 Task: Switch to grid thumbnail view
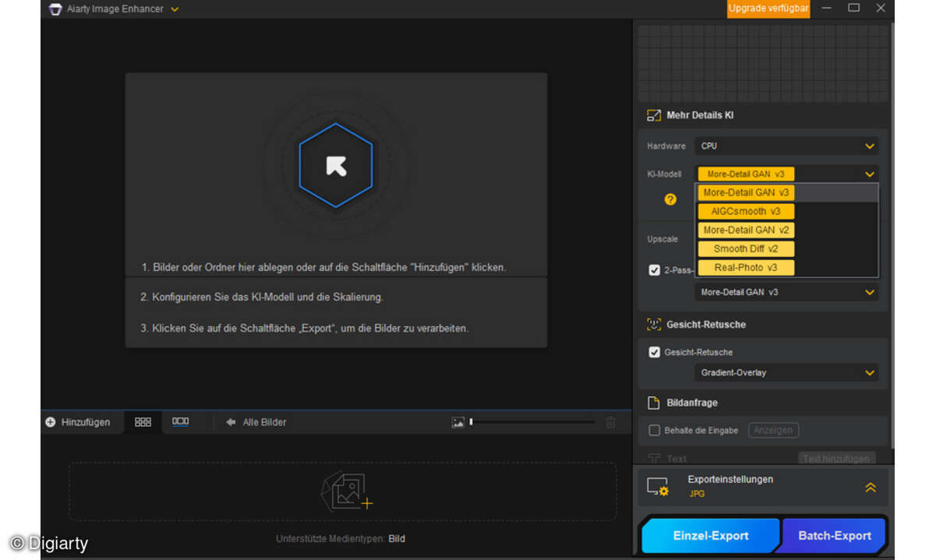pyautogui.click(x=143, y=421)
